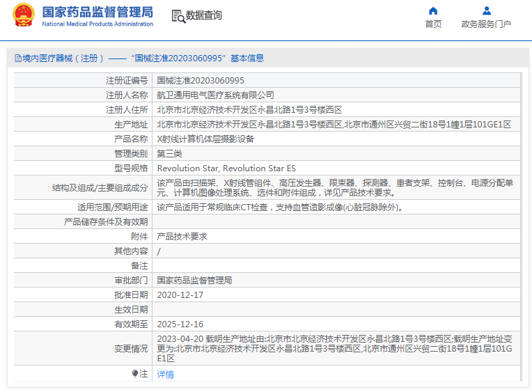The image size is (532, 392).
Task: Click the 其他内容 row label
Action: coord(131,251)
